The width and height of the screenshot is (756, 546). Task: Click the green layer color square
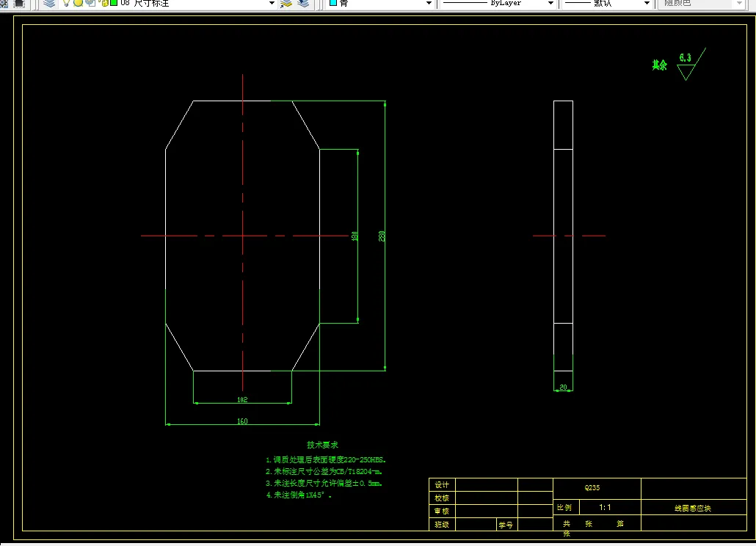(x=115, y=3)
